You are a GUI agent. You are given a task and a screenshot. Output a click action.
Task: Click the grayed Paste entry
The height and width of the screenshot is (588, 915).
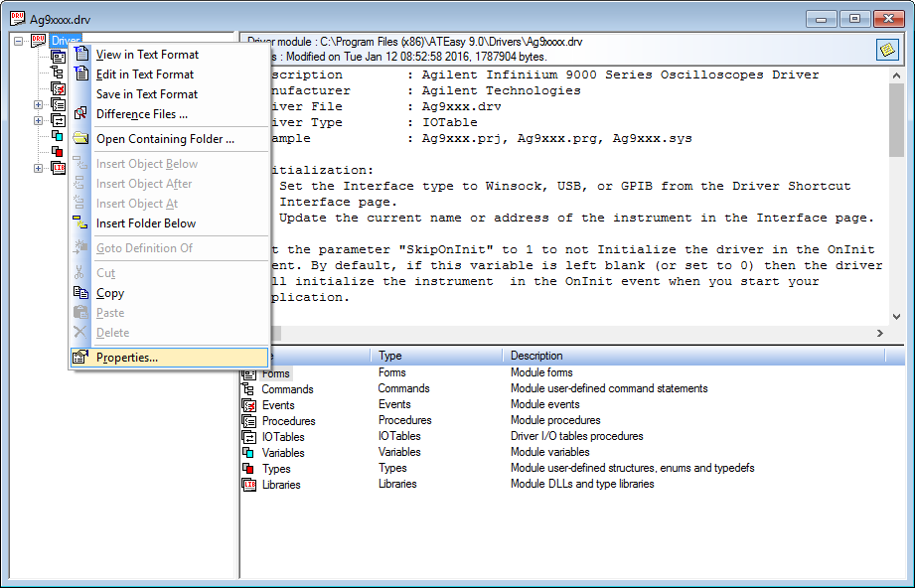(x=169, y=313)
